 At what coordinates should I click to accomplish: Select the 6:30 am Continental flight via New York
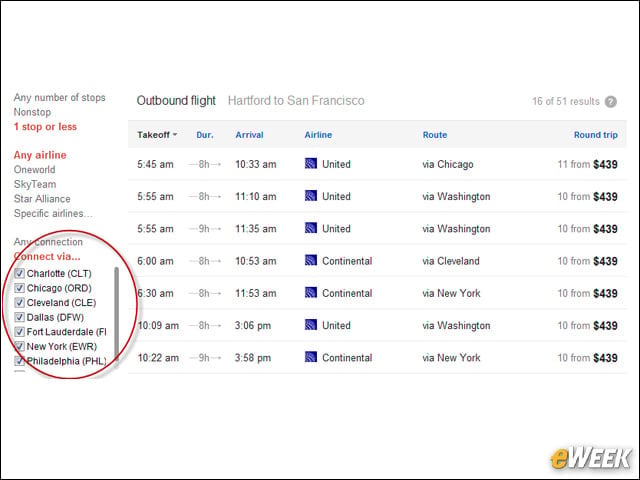pos(377,293)
